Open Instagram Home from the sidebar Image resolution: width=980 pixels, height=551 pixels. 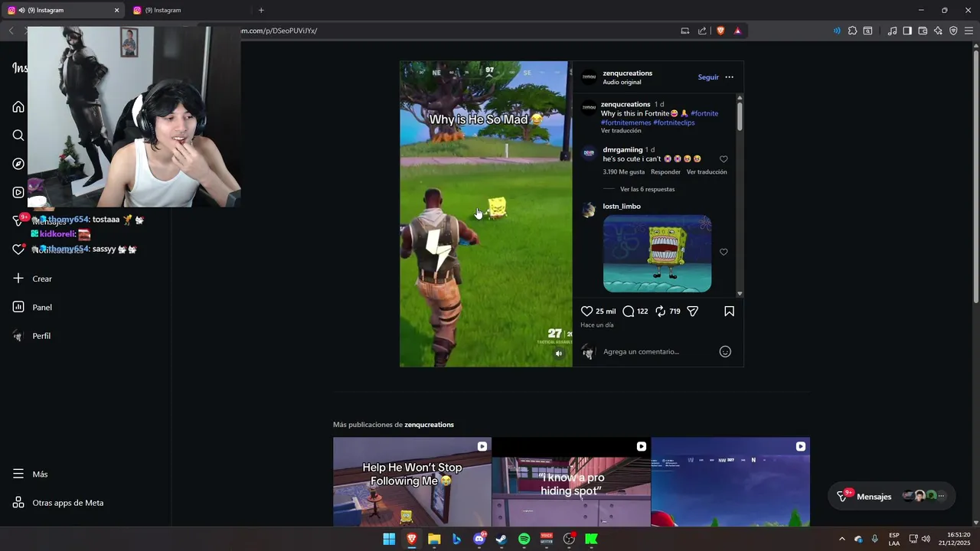[18, 106]
